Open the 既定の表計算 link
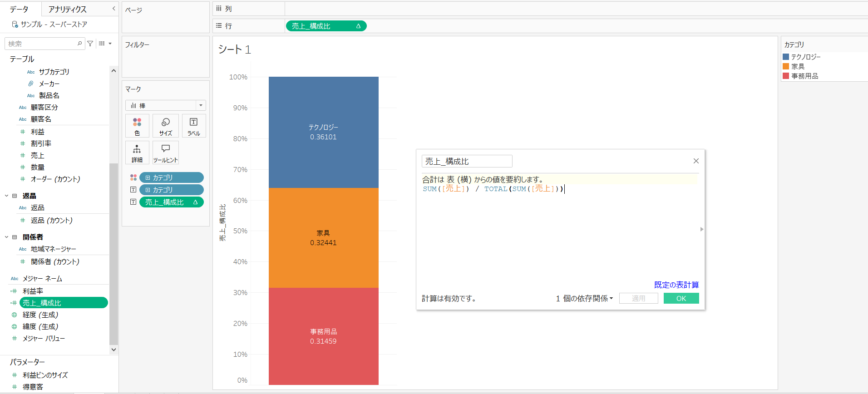The width and height of the screenshot is (868, 394). click(676, 285)
